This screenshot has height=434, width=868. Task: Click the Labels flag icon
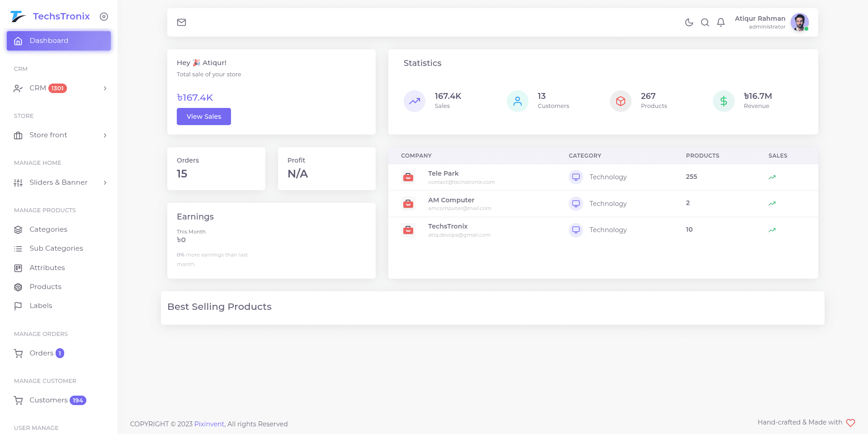[18, 306]
